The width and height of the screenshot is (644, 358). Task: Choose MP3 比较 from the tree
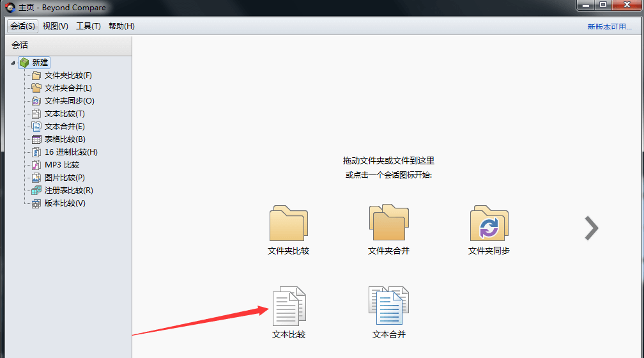(61, 165)
